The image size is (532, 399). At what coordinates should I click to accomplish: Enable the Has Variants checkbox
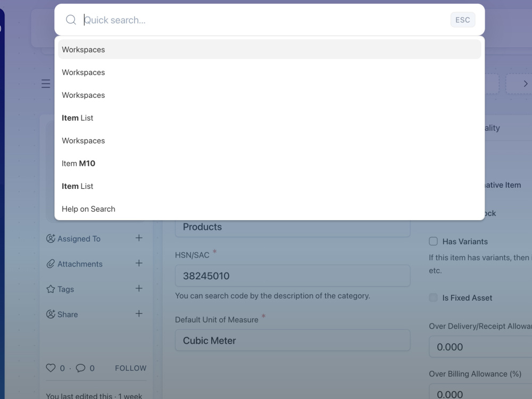click(433, 241)
